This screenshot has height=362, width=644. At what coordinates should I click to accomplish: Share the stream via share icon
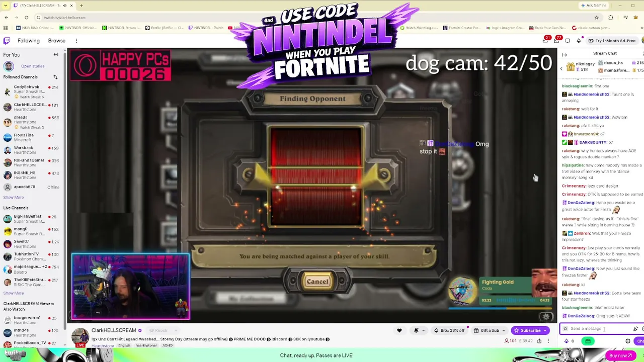click(539, 341)
